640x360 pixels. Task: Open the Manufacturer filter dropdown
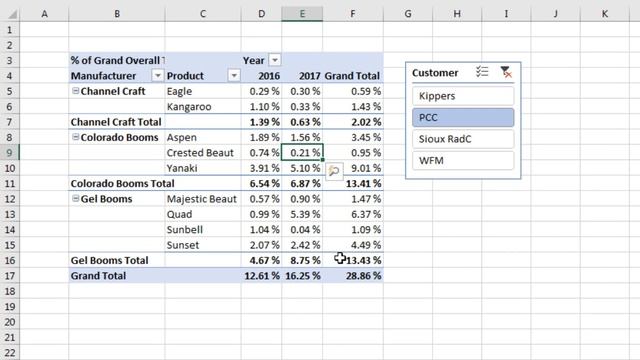157,76
